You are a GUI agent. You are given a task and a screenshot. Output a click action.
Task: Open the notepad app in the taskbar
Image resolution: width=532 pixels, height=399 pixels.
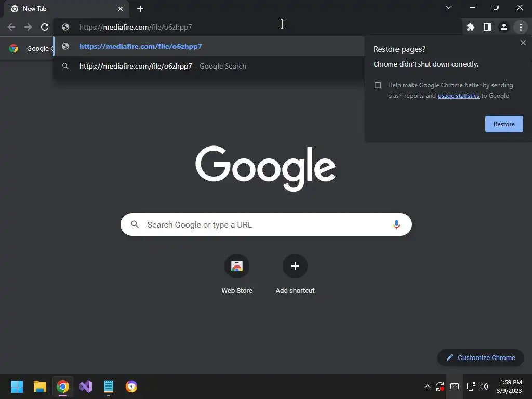109,387
